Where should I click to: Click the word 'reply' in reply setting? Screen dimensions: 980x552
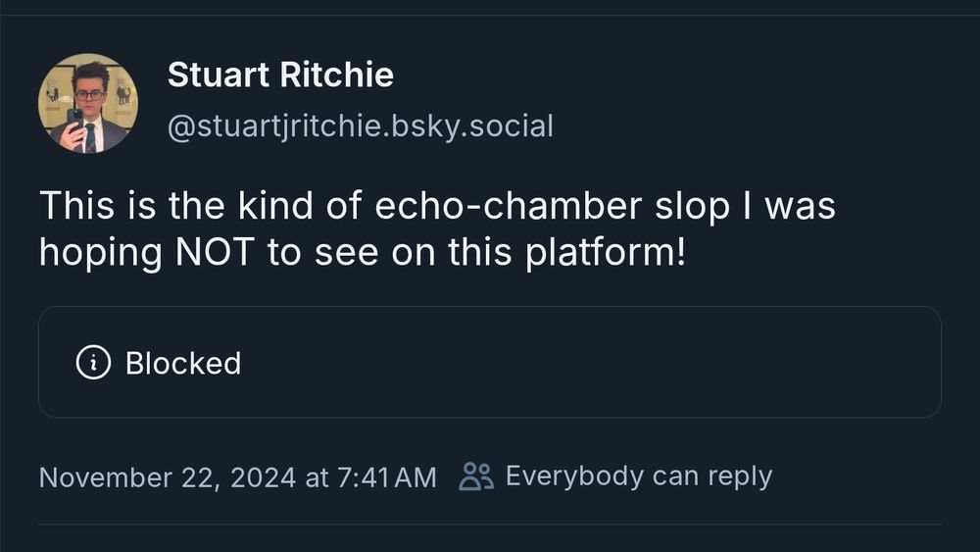[x=740, y=477]
